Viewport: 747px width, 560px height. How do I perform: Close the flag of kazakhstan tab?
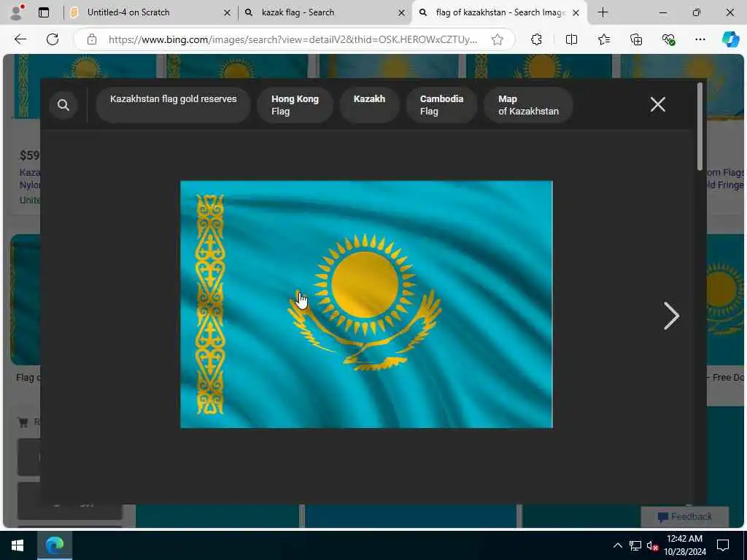coord(576,13)
